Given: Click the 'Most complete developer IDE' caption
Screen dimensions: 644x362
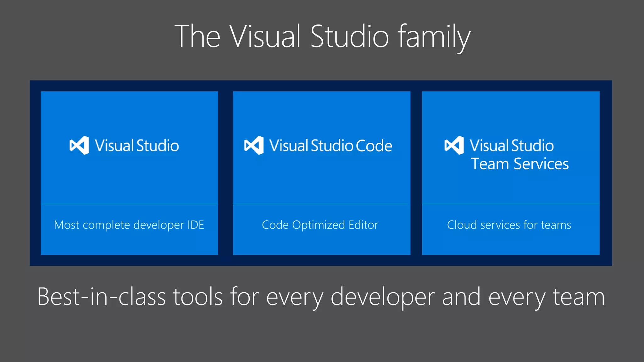Looking at the screenshot, I should [129, 225].
